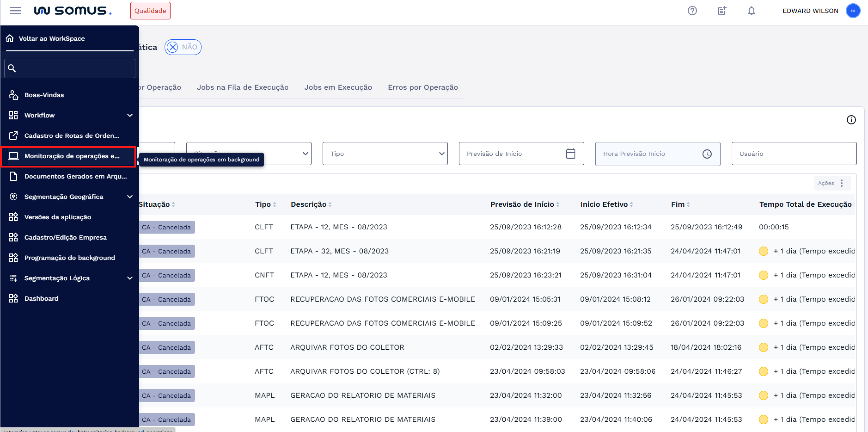Open the help question mark icon
The width and height of the screenshot is (868, 432).
692,11
